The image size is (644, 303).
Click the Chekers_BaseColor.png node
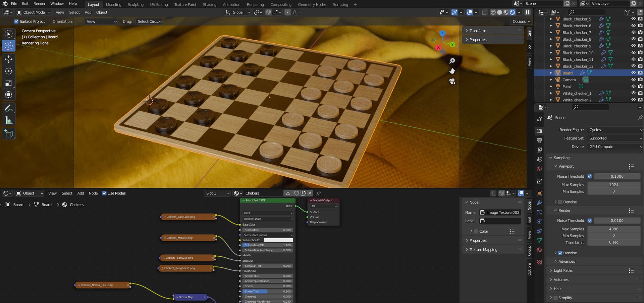point(189,217)
